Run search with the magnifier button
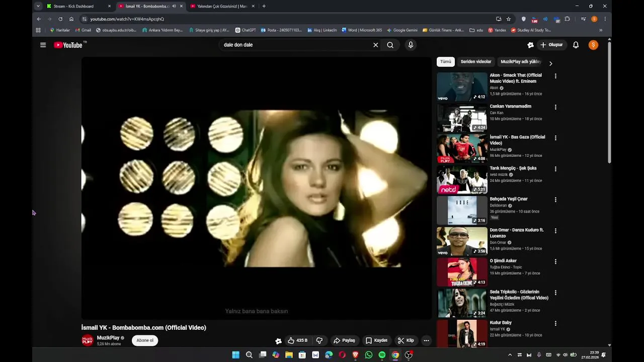Image resolution: width=644 pixels, height=362 pixels. [390, 45]
